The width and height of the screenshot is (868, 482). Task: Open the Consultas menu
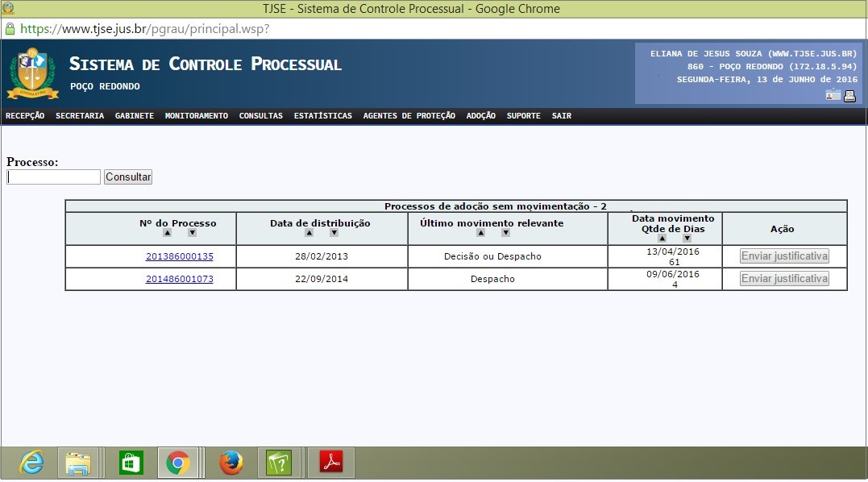coord(260,116)
